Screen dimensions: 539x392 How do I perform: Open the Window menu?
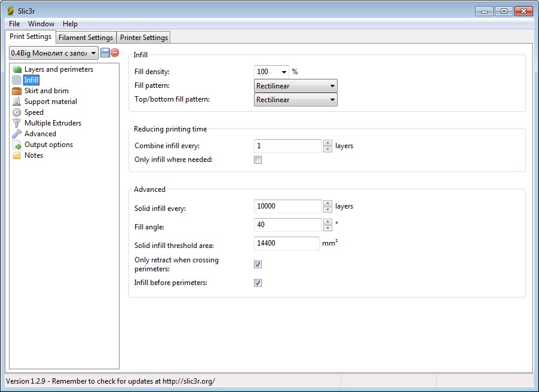(41, 24)
